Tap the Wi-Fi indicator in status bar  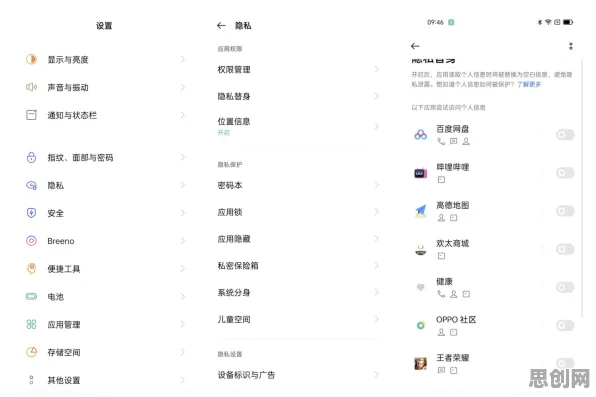[548, 22]
